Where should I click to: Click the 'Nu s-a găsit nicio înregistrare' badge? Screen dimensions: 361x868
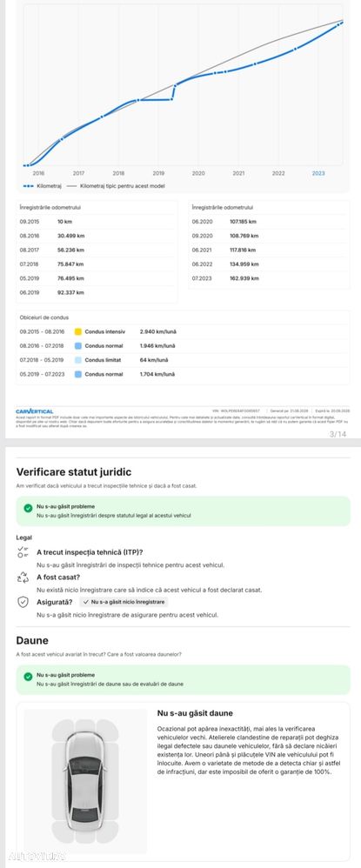point(123,602)
